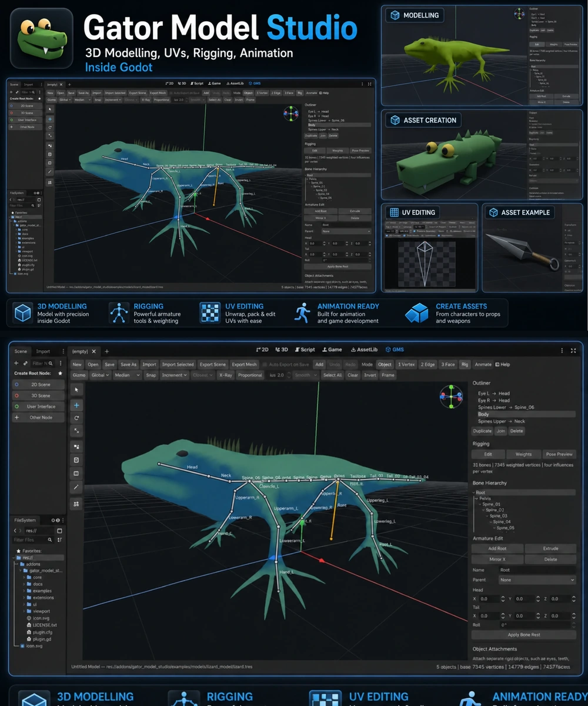Click Apply Bone Rest in enlarged editor

(523, 635)
